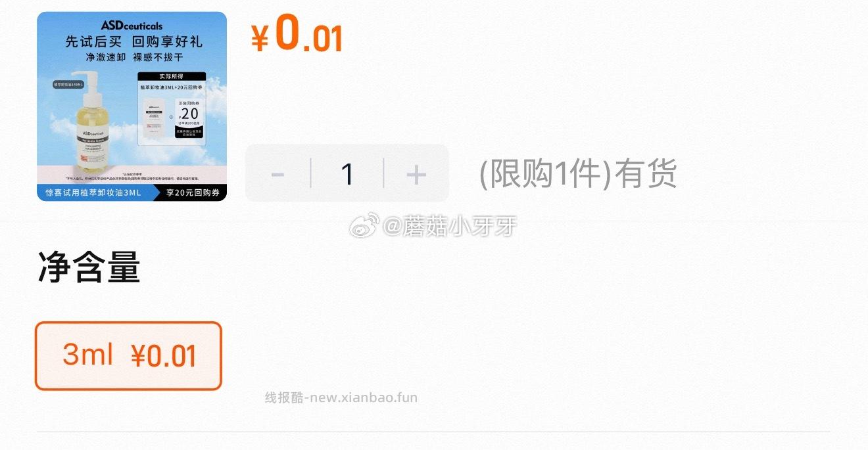Click the 享20元回购券 black tag
The image size is (868, 450).
[191, 193]
